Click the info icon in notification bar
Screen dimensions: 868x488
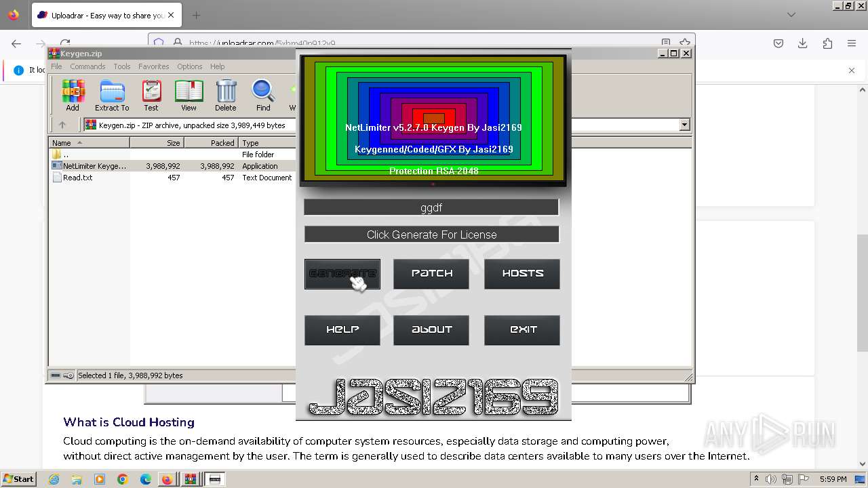pyautogui.click(x=18, y=70)
